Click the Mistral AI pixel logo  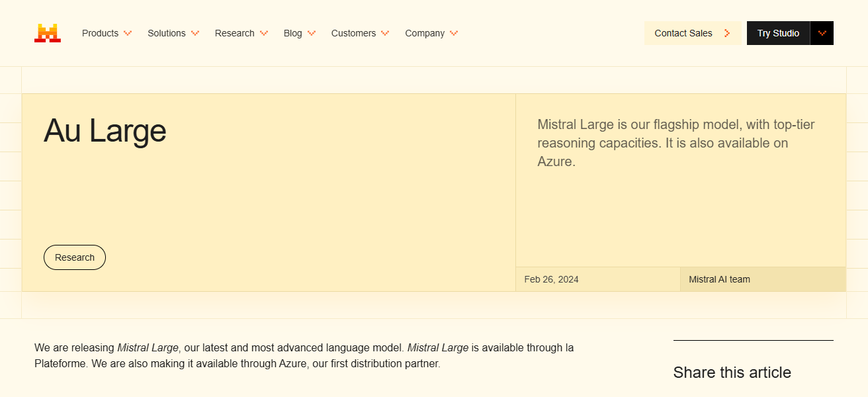pyautogui.click(x=48, y=33)
